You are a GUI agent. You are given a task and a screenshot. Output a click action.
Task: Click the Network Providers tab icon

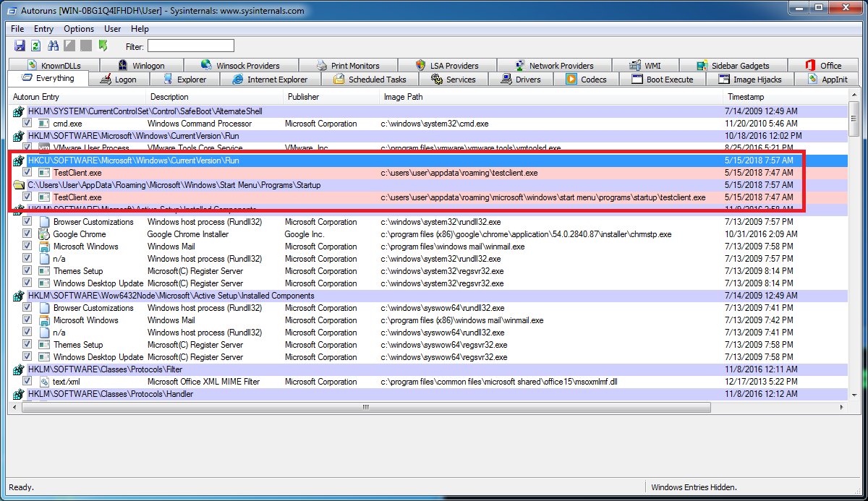(519, 66)
